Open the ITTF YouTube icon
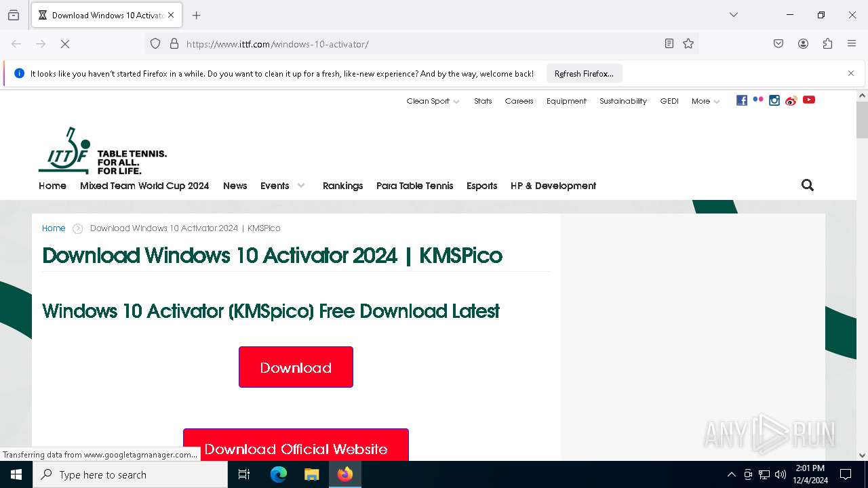This screenshot has height=488, width=868. pyautogui.click(x=809, y=100)
